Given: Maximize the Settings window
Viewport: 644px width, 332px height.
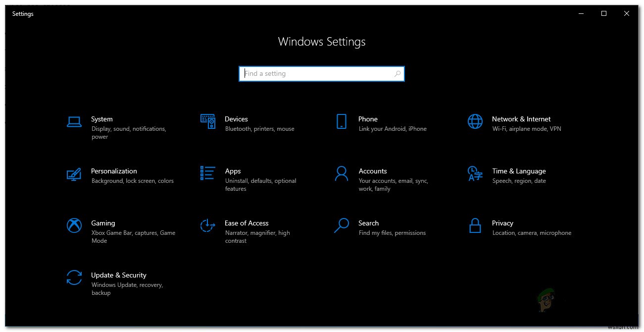Looking at the screenshot, I should [x=604, y=14].
